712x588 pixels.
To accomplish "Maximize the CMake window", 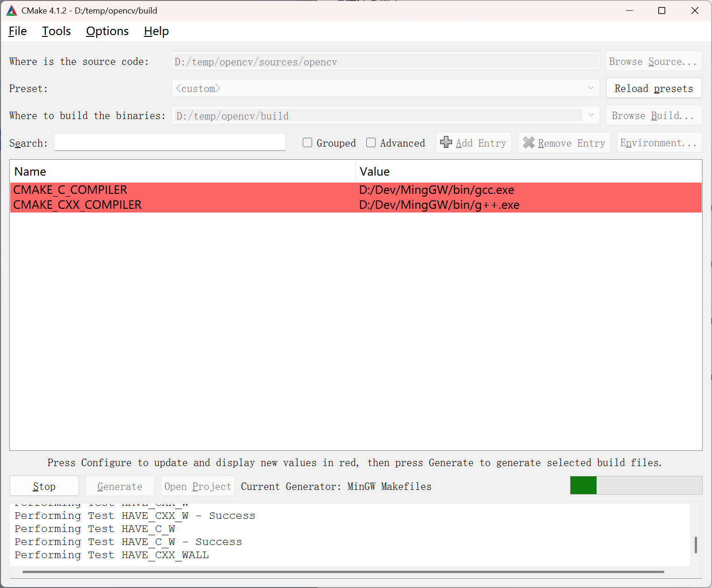I will tap(662, 11).
